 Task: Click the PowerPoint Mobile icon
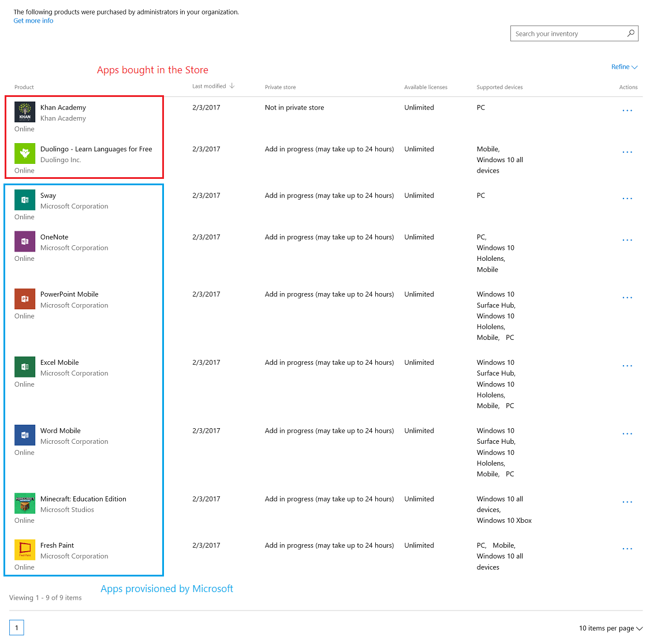click(x=25, y=299)
